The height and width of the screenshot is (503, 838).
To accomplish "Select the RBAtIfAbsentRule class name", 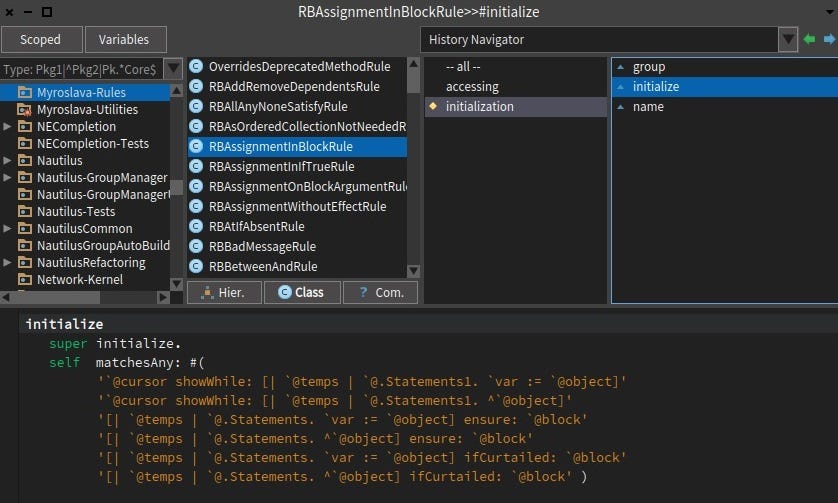I will point(257,226).
